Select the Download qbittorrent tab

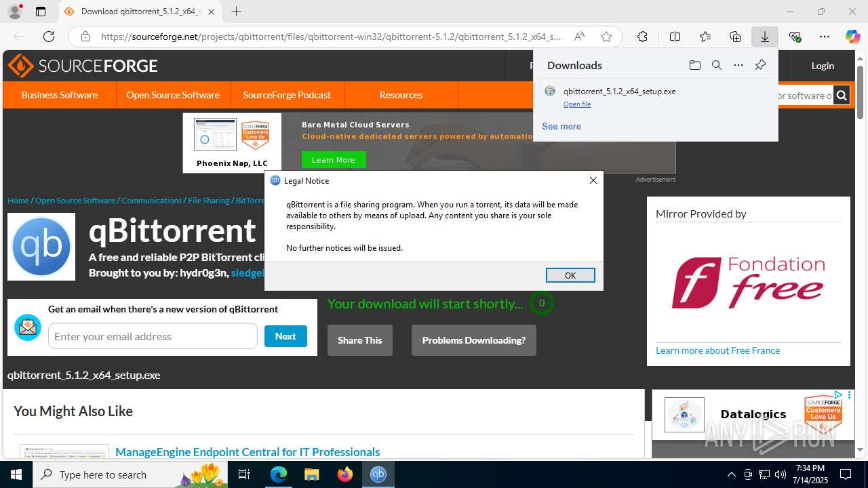point(140,12)
